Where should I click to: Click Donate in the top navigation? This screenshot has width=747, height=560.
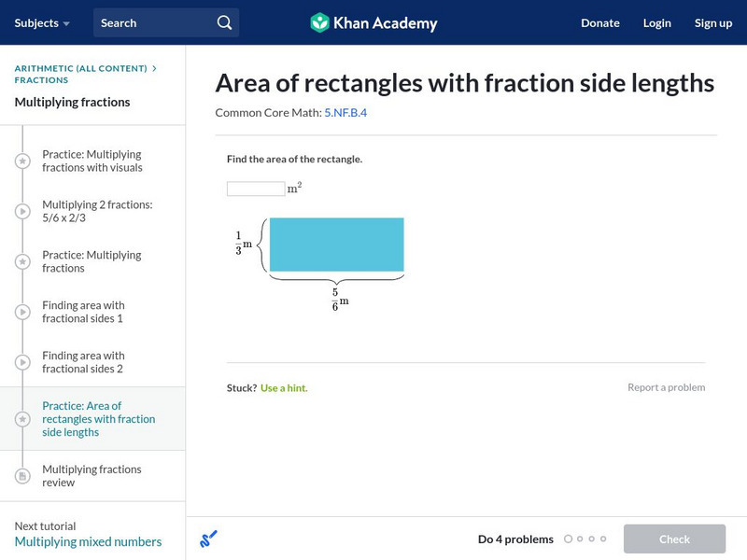pos(599,22)
